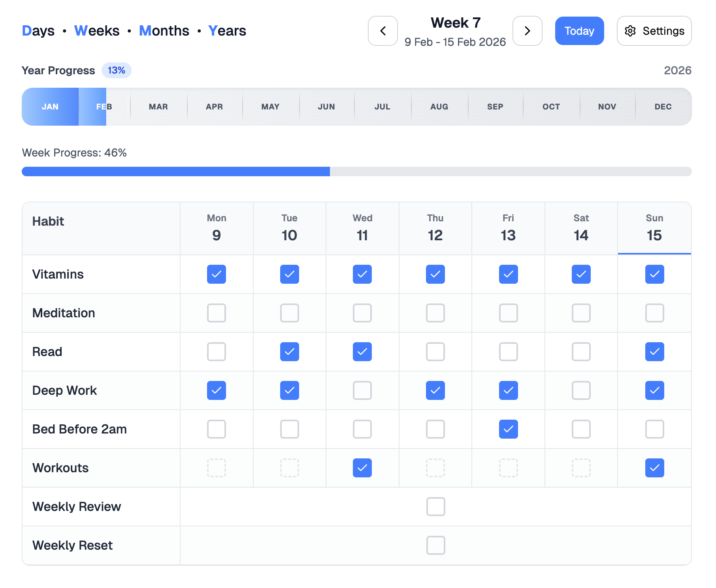Image resolution: width=716 pixels, height=588 pixels.
Task: Open the Settings gear icon
Action: [x=630, y=31]
